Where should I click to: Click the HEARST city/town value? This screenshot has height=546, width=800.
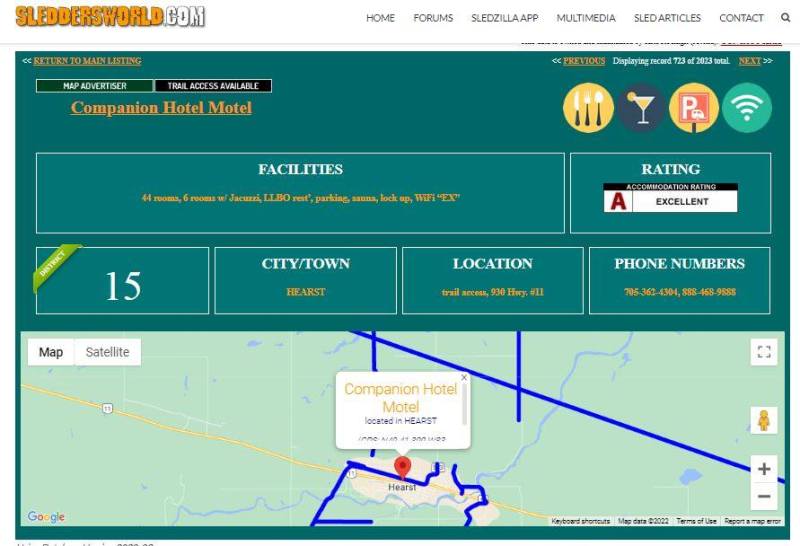[x=306, y=292]
